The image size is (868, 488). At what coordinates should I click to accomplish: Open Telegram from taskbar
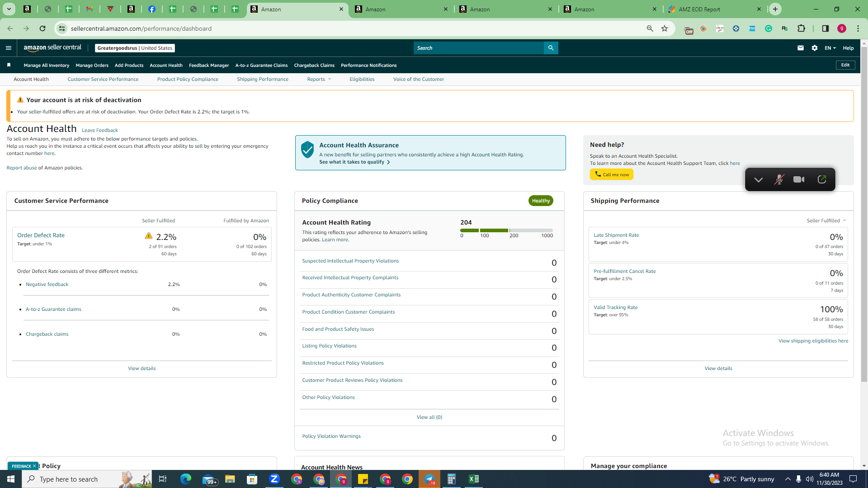(429, 479)
